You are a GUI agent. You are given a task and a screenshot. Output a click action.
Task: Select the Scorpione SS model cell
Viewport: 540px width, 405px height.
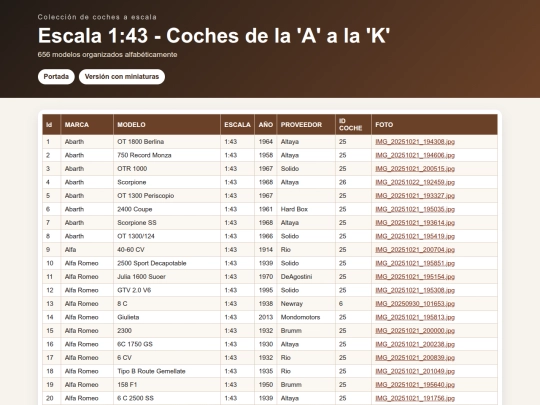coord(167,222)
